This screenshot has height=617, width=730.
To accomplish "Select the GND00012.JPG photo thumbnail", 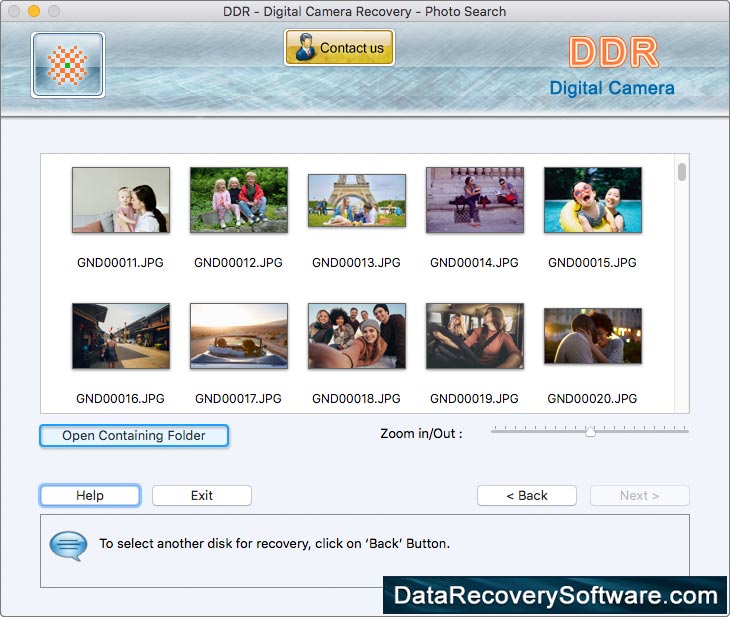I will 239,200.
